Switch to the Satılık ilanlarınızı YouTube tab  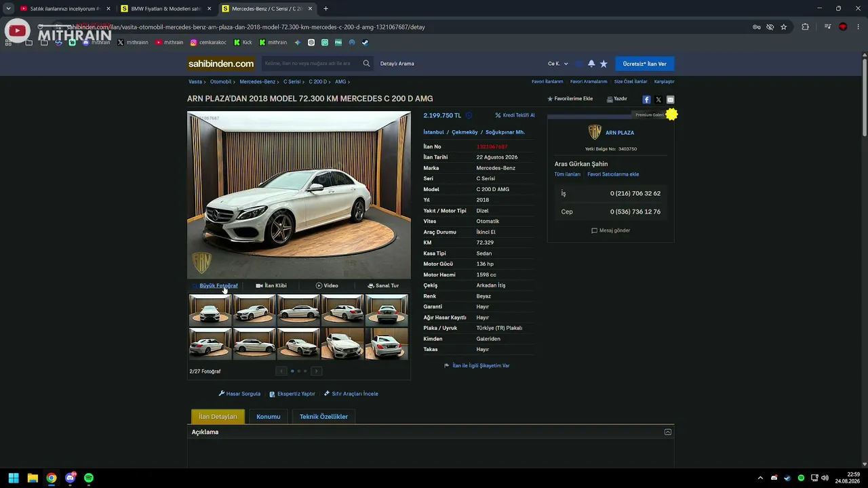coord(64,9)
